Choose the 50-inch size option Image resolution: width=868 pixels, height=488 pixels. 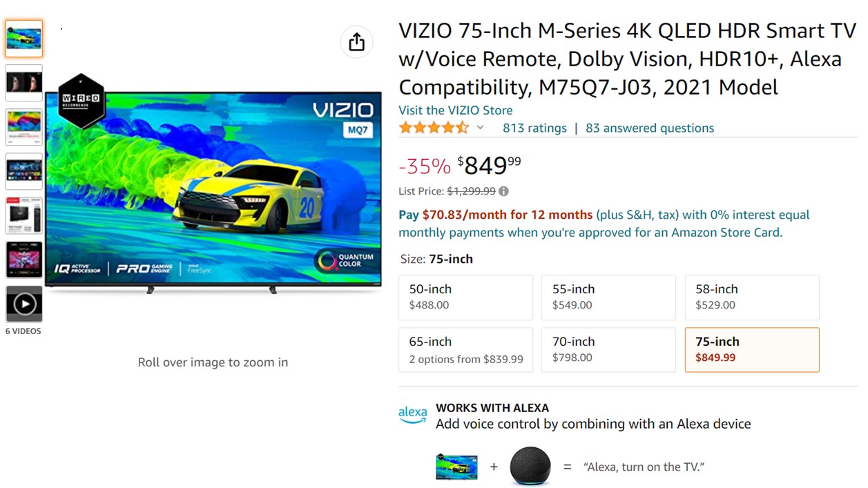point(465,297)
